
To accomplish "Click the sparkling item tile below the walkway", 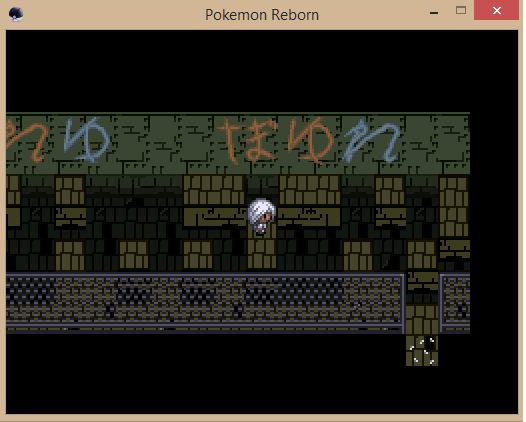I will pyautogui.click(x=422, y=350).
